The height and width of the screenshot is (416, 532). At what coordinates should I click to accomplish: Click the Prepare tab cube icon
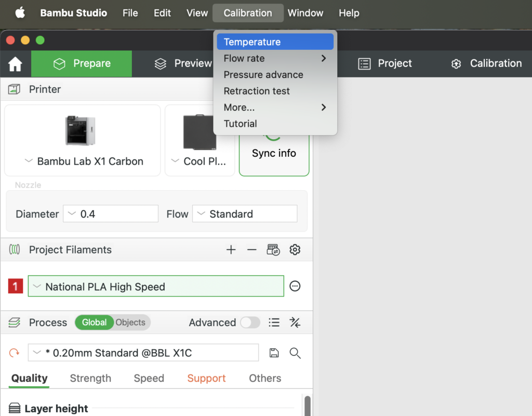(59, 64)
